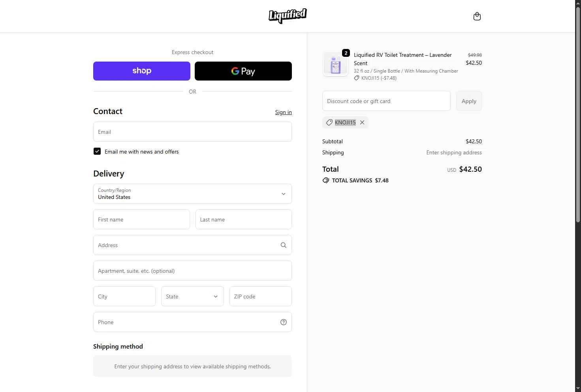The image size is (581, 392).
Task: Focus the Last name field
Action: click(x=244, y=219)
